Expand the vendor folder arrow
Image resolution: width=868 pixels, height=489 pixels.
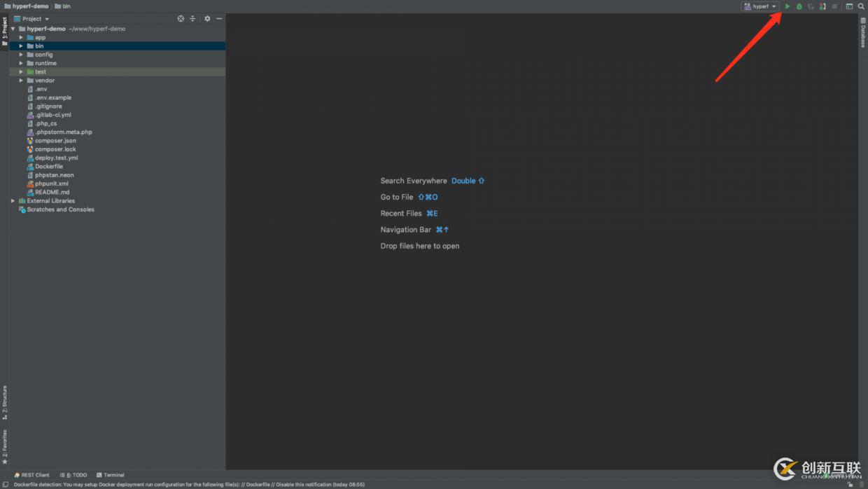pyautogui.click(x=21, y=81)
